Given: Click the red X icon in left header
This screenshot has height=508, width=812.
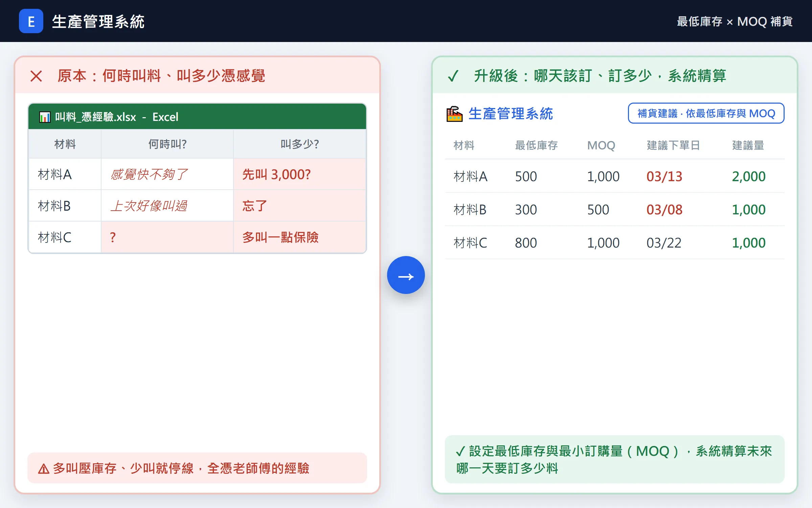Looking at the screenshot, I should (36, 76).
